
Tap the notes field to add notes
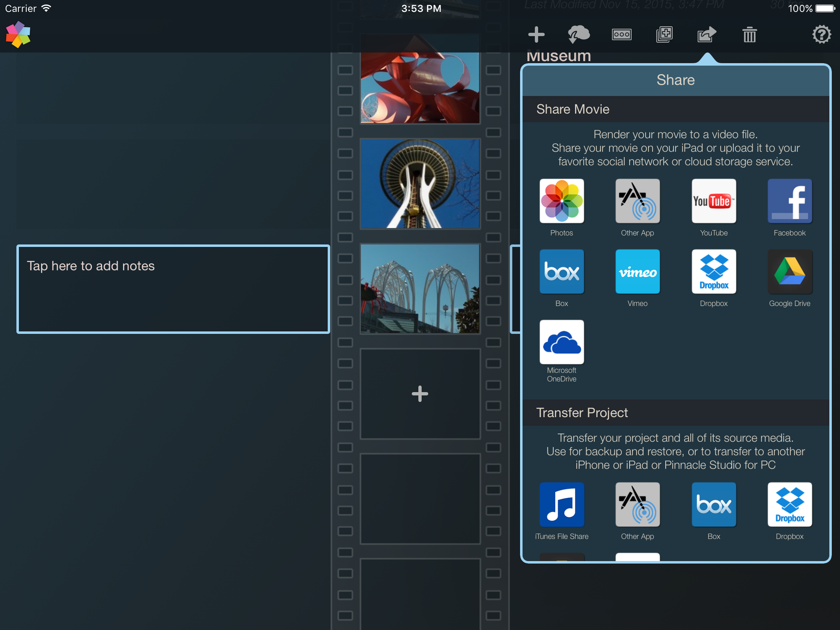pyautogui.click(x=173, y=289)
